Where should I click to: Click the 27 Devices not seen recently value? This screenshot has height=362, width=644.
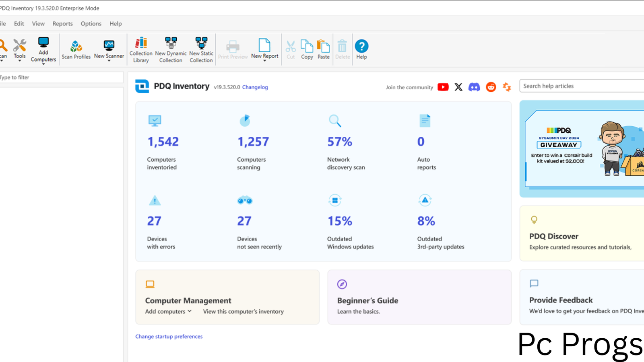click(244, 221)
